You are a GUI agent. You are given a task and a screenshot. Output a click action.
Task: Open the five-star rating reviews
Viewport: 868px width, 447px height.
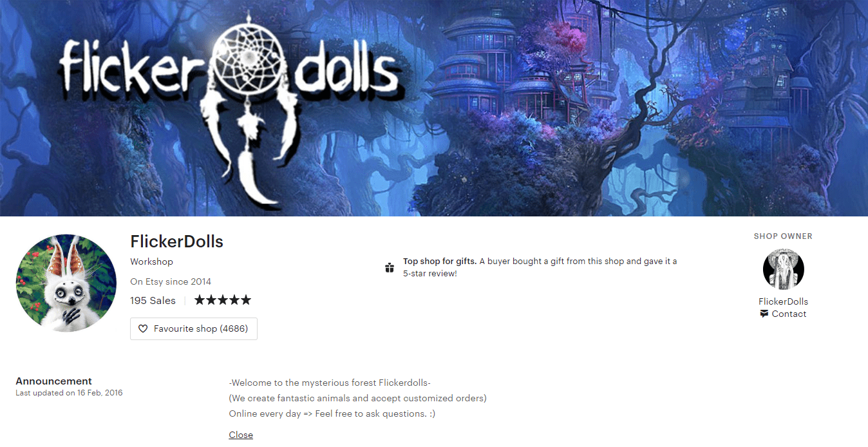coord(223,300)
